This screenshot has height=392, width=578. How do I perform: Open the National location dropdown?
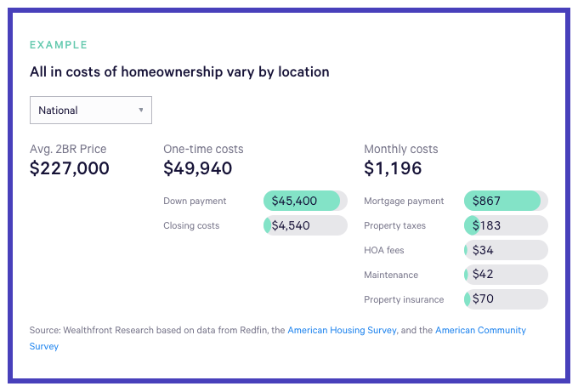(x=90, y=111)
